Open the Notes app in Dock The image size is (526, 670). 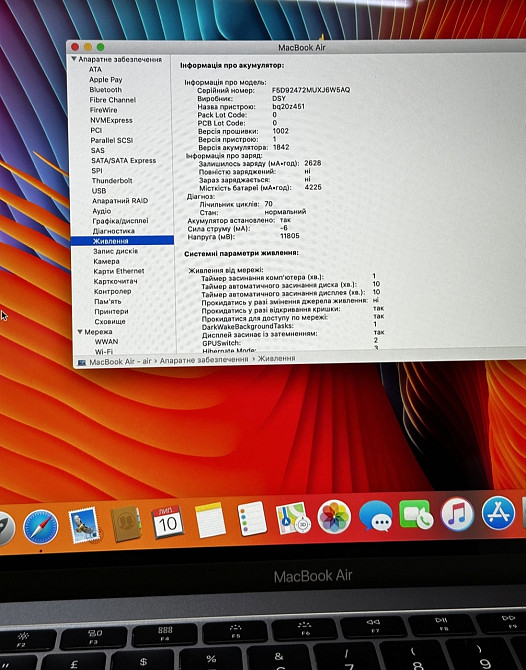pos(210,520)
